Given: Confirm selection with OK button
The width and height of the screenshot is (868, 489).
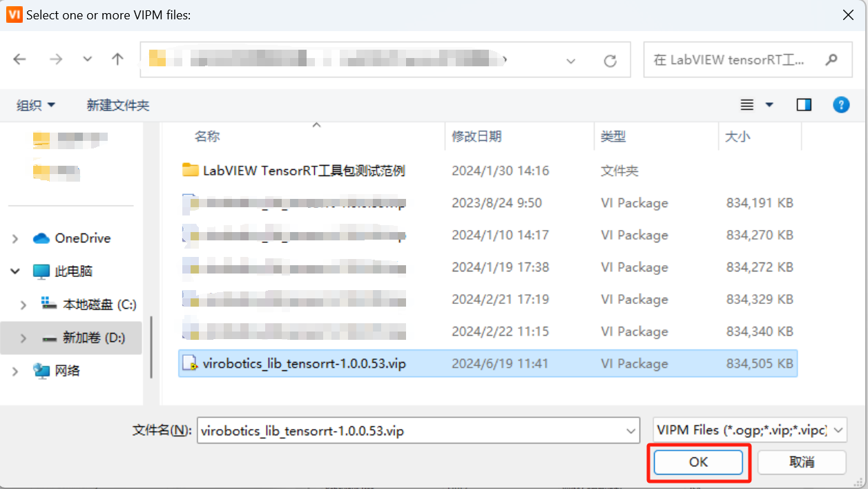Looking at the screenshot, I should click(698, 462).
